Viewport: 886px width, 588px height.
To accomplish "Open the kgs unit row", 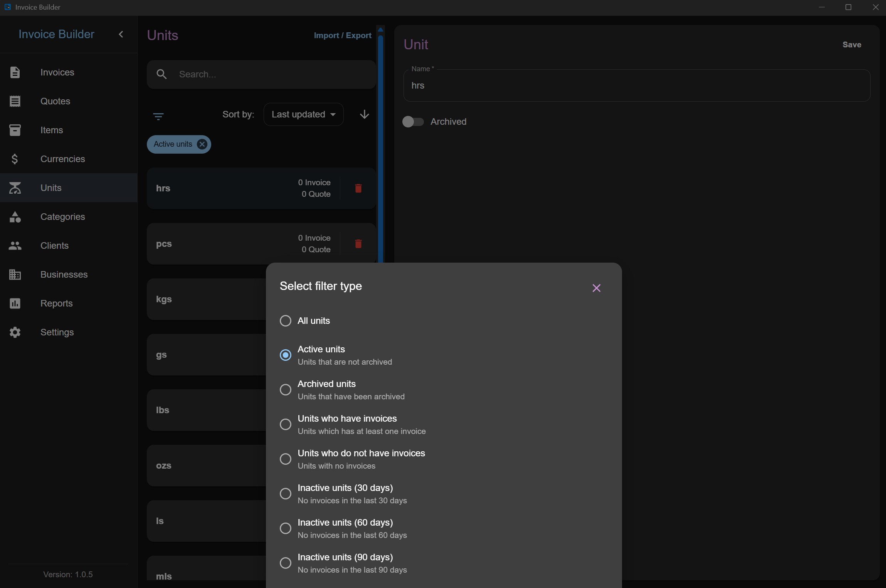I will 206,299.
